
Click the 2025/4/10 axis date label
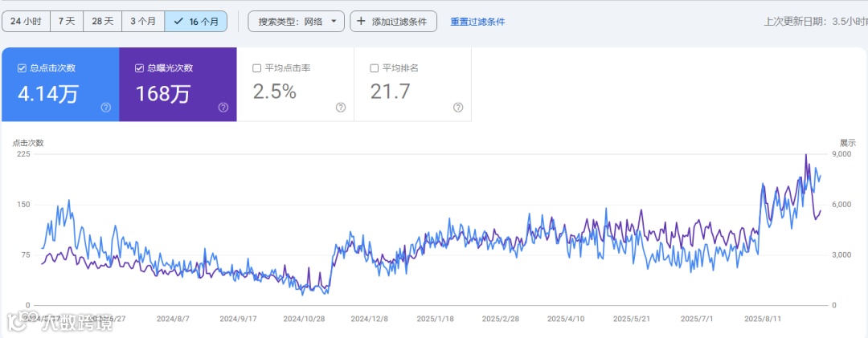(x=566, y=320)
